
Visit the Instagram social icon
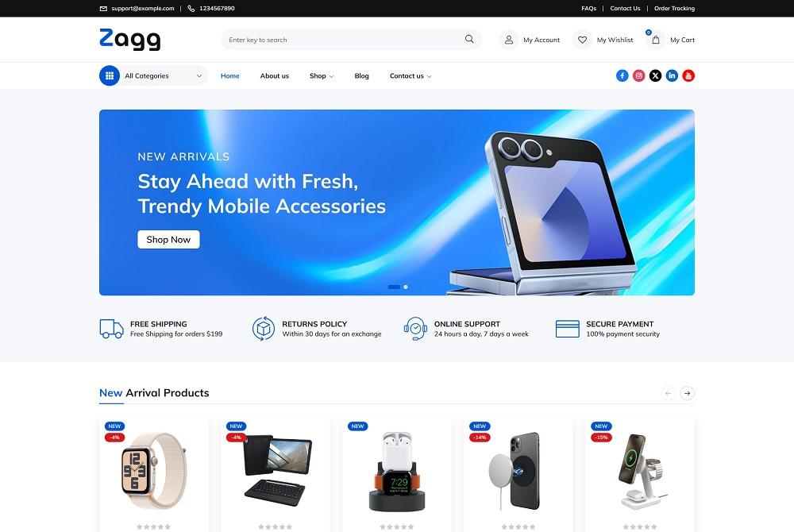click(639, 76)
